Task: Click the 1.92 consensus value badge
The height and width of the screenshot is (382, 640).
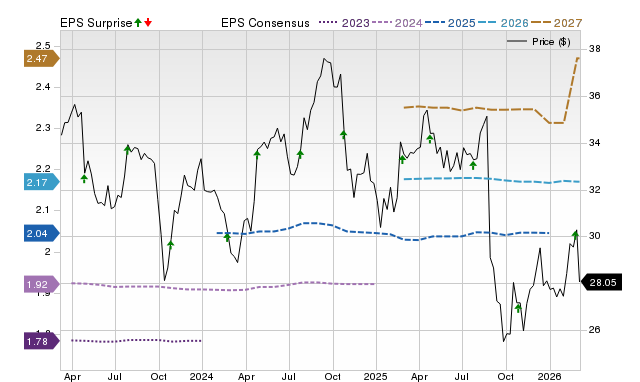Action: 42,284
